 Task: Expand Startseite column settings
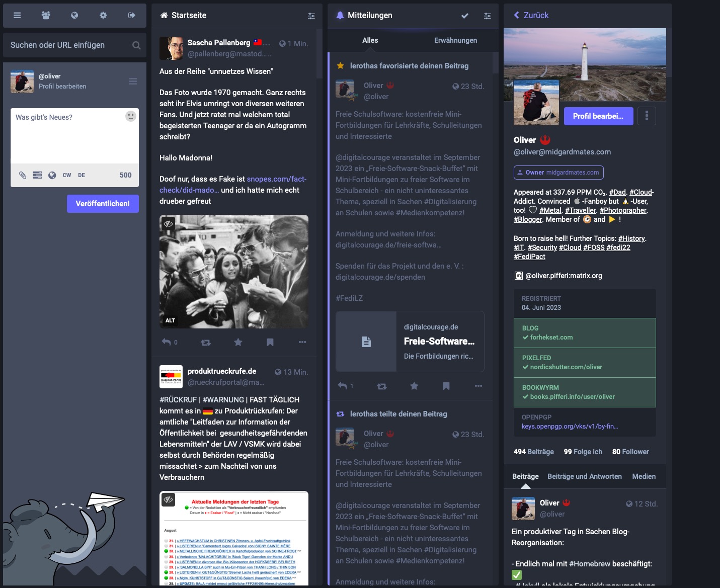point(311,16)
